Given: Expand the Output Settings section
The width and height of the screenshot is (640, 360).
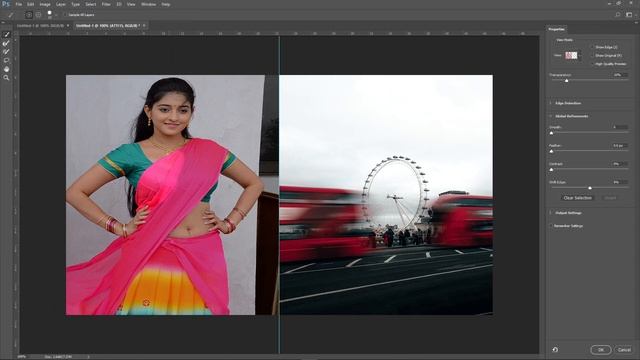Looking at the screenshot, I should click(551, 213).
